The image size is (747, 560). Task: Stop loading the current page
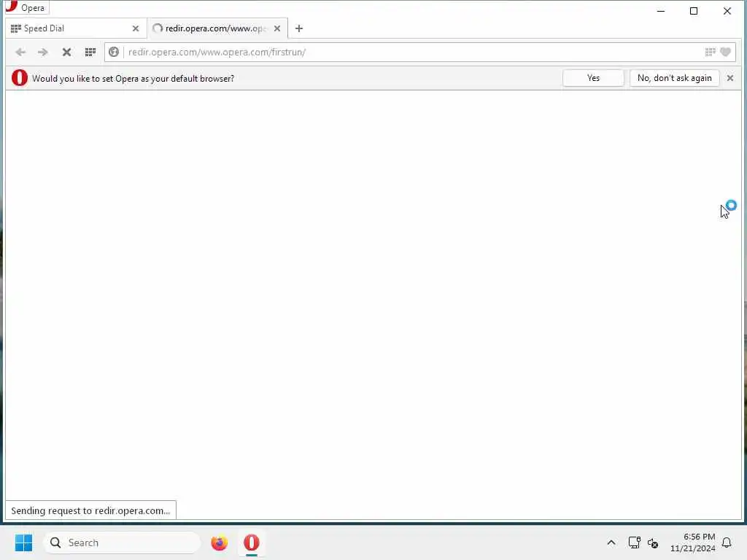pos(66,52)
